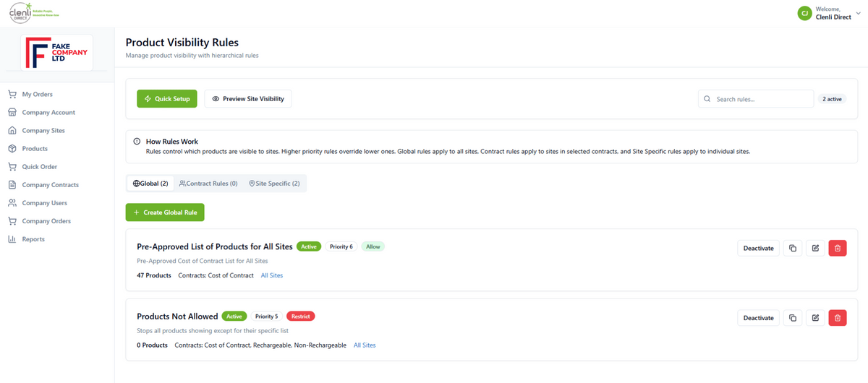Screen dimensions: 868x383
Task: Click the Company Orders cart icon
Action: tap(12, 220)
